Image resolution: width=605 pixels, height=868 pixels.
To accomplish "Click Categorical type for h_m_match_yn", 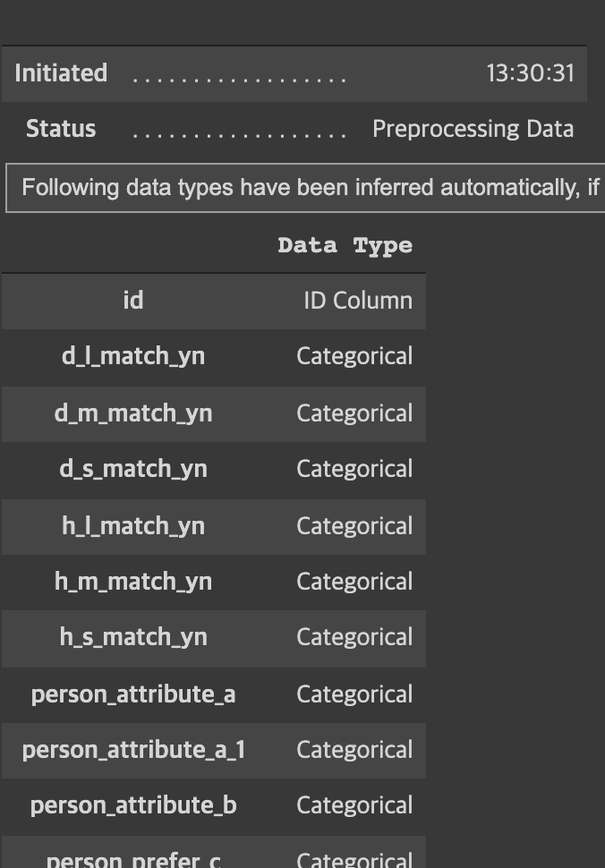I will tap(354, 582).
